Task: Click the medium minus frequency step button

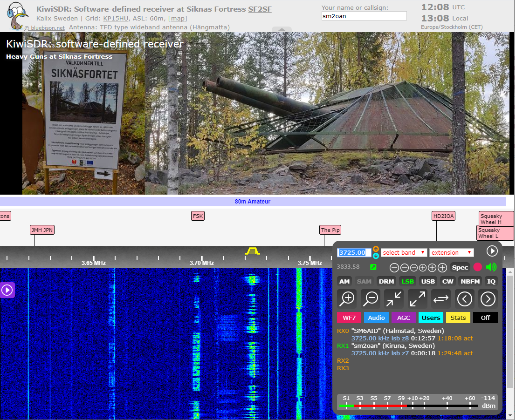Action: pos(405,268)
